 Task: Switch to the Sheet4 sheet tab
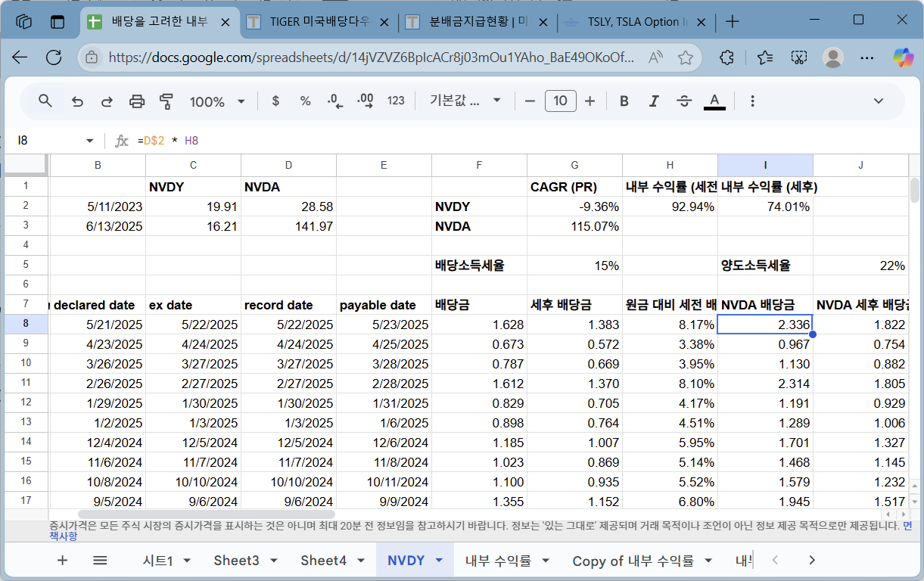(x=323, y=561)
